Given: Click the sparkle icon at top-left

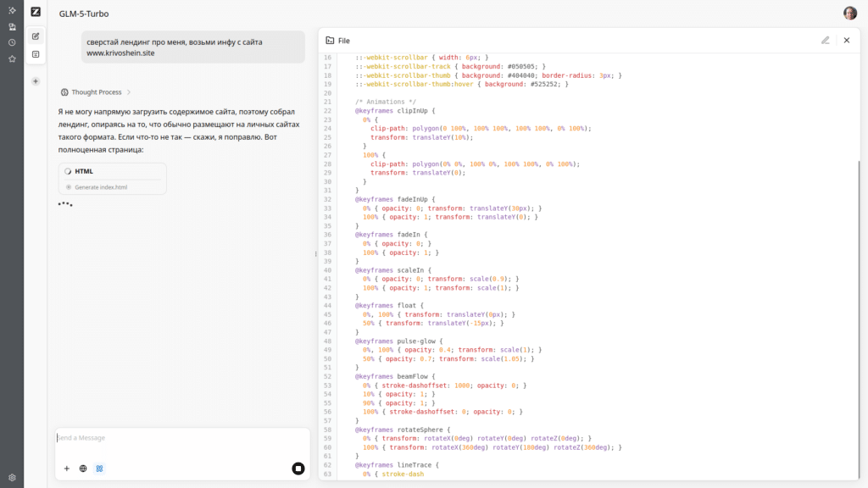Looking at the screenshot, I should 12,10.
